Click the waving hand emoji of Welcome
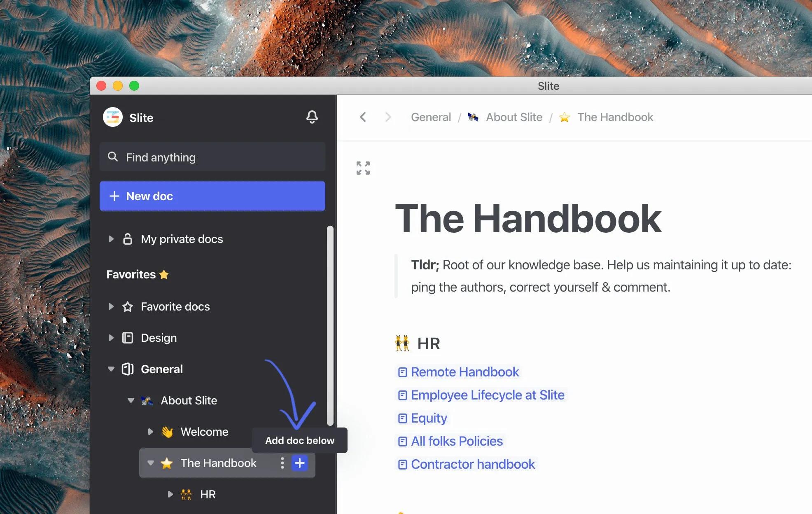The image size is (812, 514). click(x=167, y=432)
